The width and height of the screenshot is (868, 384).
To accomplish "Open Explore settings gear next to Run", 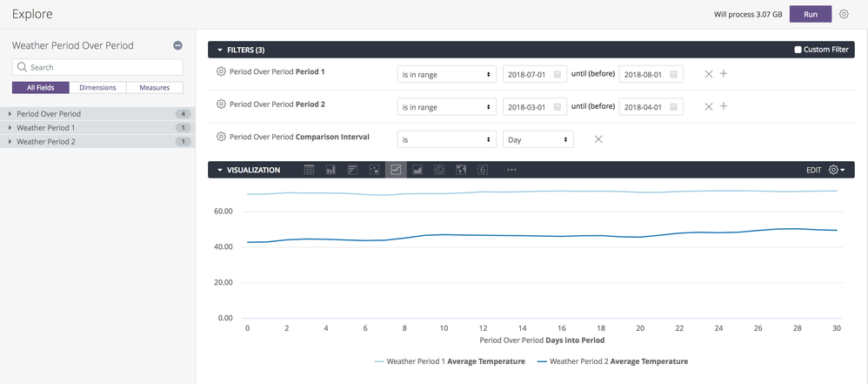I will 844,15.
